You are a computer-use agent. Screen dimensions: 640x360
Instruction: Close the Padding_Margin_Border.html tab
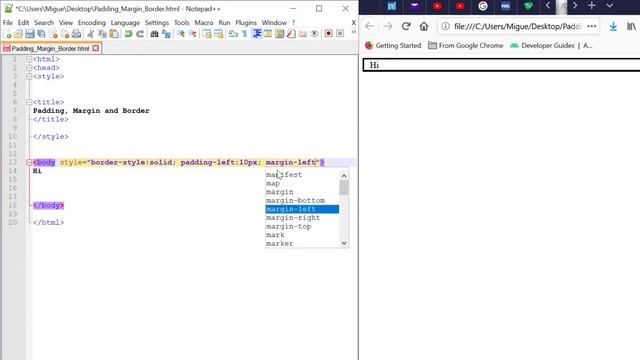click(x=96, y=48)
